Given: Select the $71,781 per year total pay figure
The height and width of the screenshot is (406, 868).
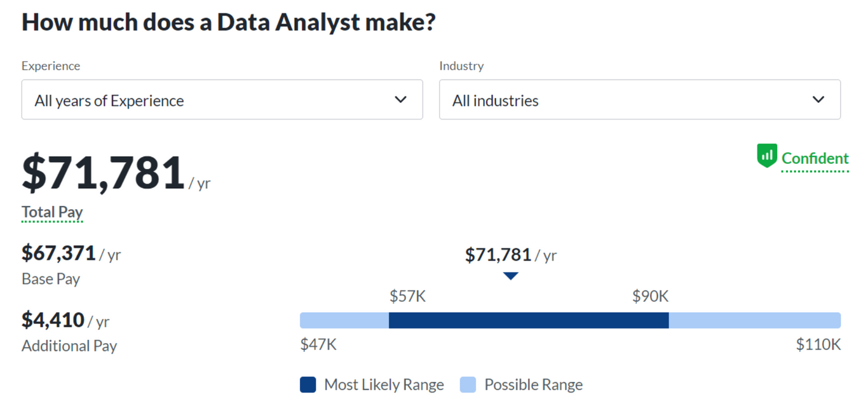Looking at the screenshot, I should (x=102, y=172).
